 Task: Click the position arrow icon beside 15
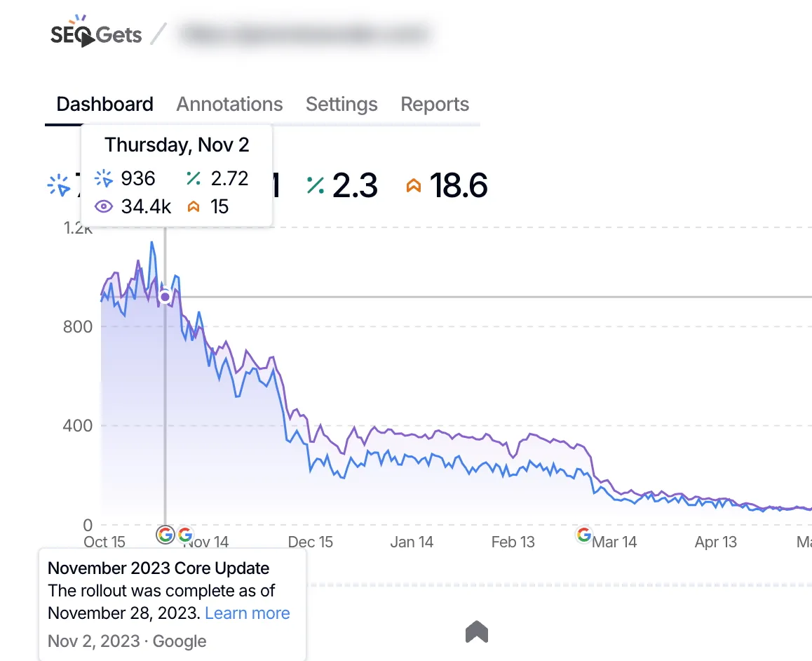[194, 206]
